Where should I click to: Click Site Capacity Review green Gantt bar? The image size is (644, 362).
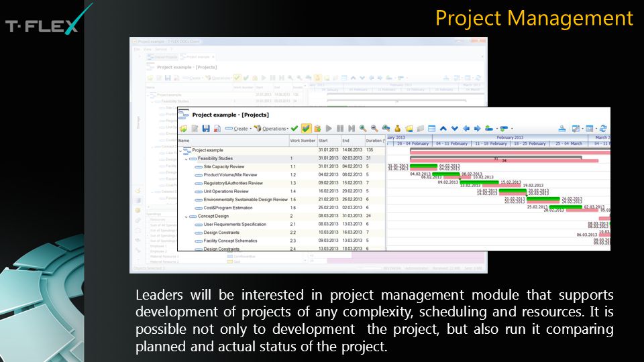point(423,166)
